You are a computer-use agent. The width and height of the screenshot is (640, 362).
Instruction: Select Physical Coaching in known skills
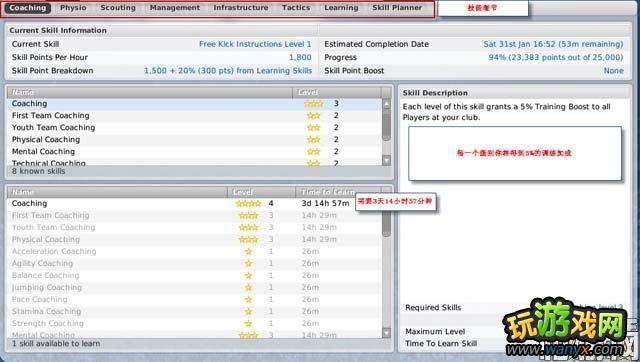[x=195, y=140]
